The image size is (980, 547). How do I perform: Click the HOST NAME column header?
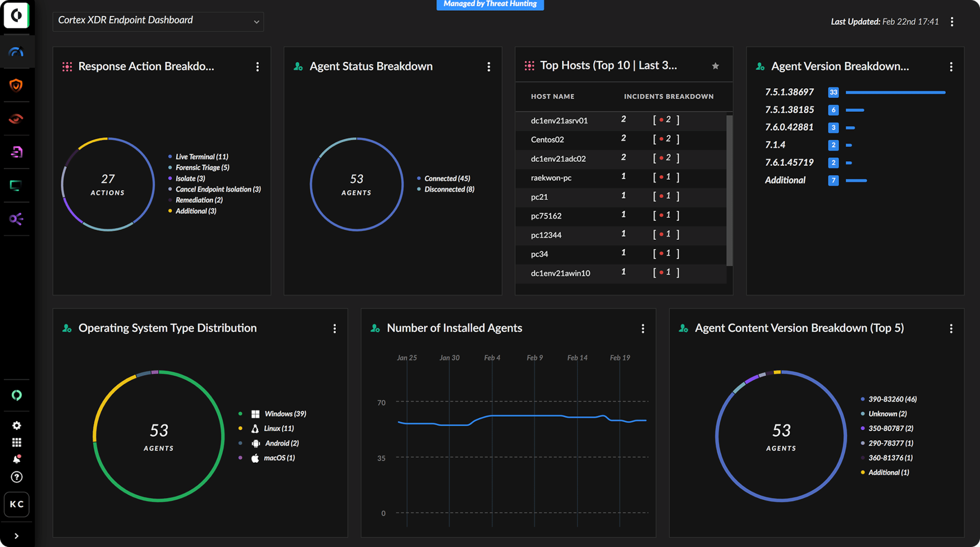[x=552, y=96]
